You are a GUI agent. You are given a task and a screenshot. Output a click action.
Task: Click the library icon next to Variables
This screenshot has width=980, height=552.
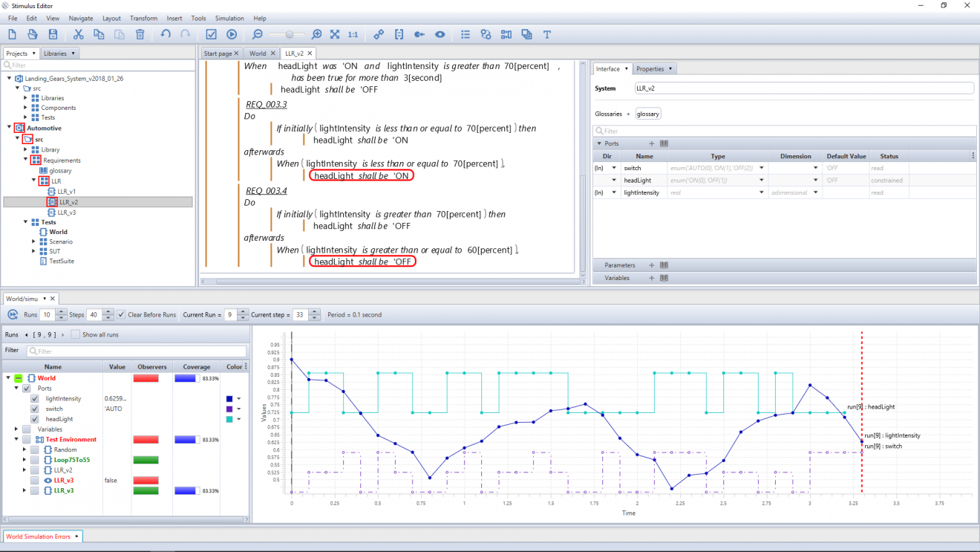(x=664, y=278)
